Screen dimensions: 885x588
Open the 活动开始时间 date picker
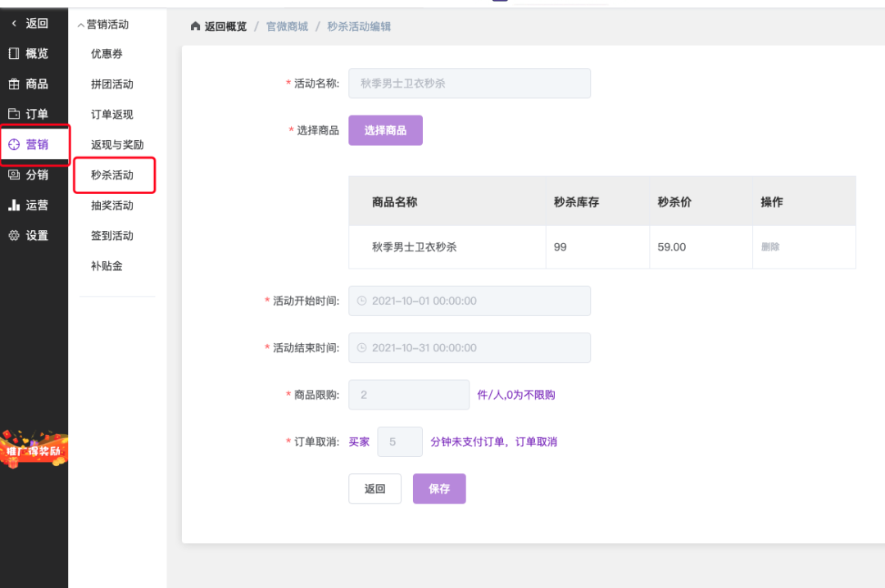(470, 301)
